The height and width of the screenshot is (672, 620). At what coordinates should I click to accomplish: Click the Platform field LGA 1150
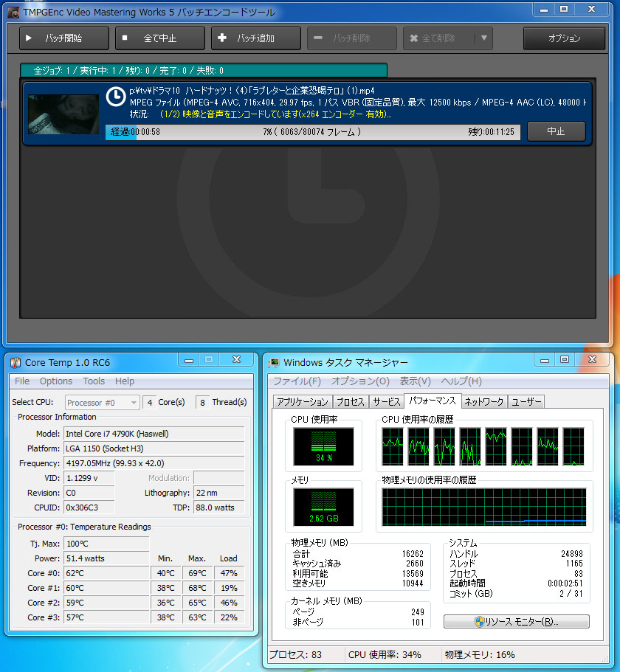click(x=154, y=448)
